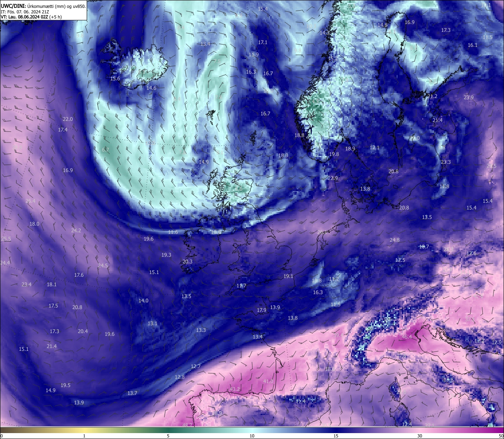The height and width of the screenshot is (439, 504).
Task: Click the map value '43.2'
Action: click(x=235, y=389)
